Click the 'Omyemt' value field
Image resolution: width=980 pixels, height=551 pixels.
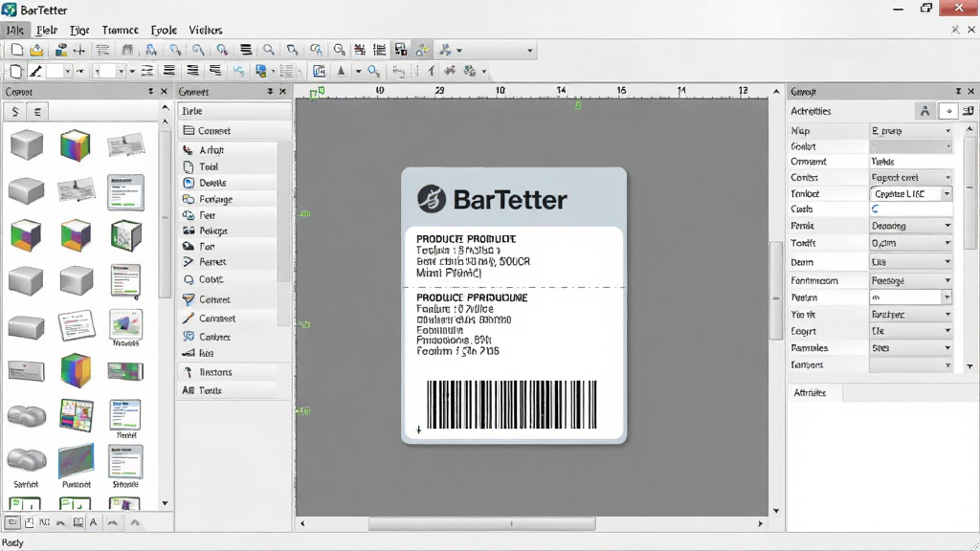point(911,161)
